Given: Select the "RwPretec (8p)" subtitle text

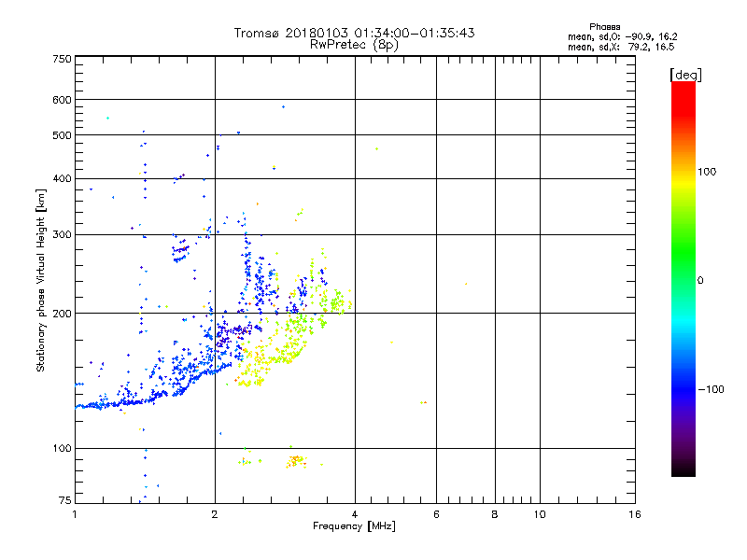Looking at the screenshot, I should [x=354, y=45].
